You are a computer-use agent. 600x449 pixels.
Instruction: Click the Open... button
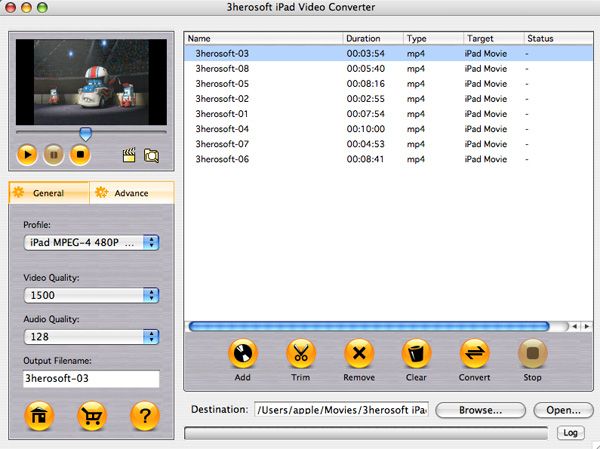tap(563, 410)
